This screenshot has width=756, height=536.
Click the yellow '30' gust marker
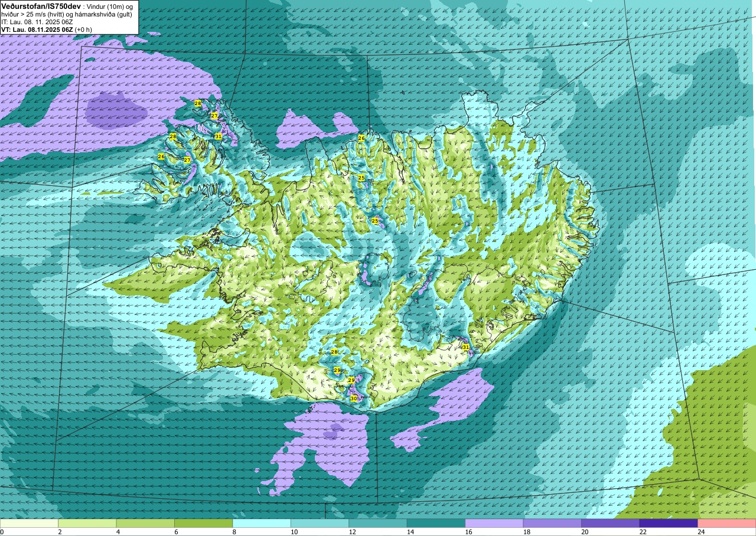pyautogui.click(x=353, y=399)
